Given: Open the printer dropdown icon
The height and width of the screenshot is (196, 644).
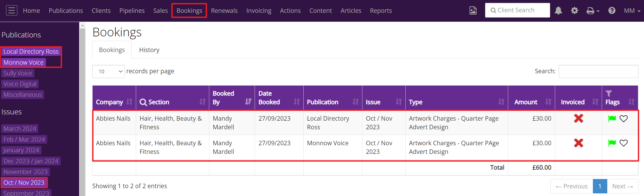Looking at the screenshot, I should 593,11.
